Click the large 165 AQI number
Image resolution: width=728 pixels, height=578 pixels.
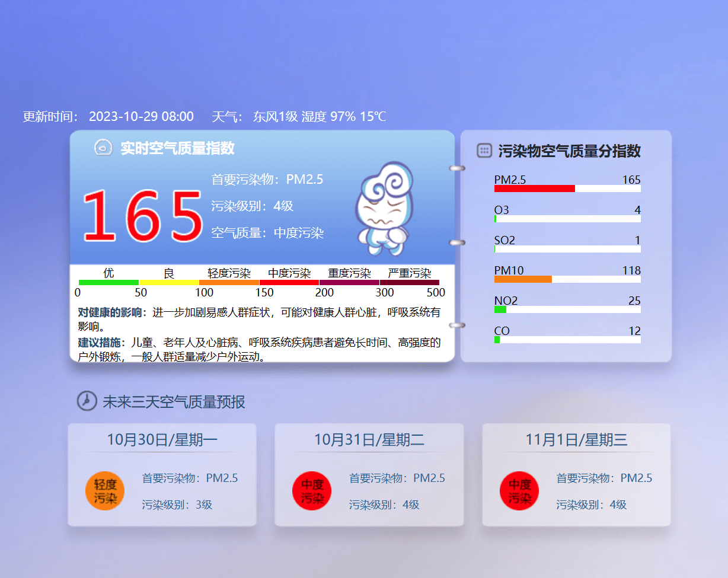[x=142, y=216]
